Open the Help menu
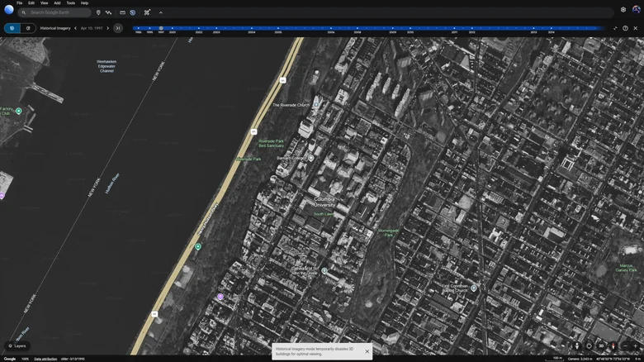Screen dimensions: 644x362 (84, 2)
